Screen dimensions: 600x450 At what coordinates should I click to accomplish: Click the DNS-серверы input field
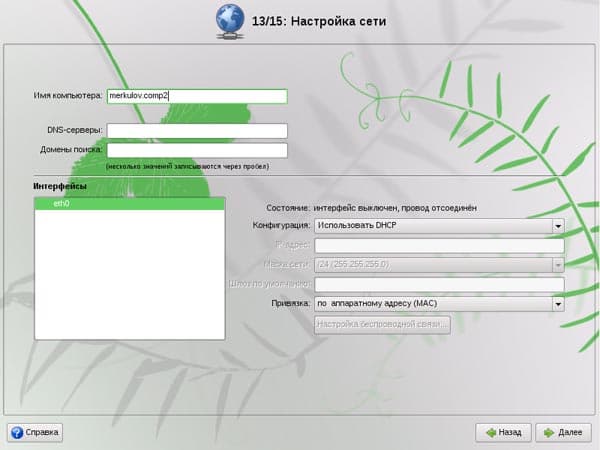197,131
